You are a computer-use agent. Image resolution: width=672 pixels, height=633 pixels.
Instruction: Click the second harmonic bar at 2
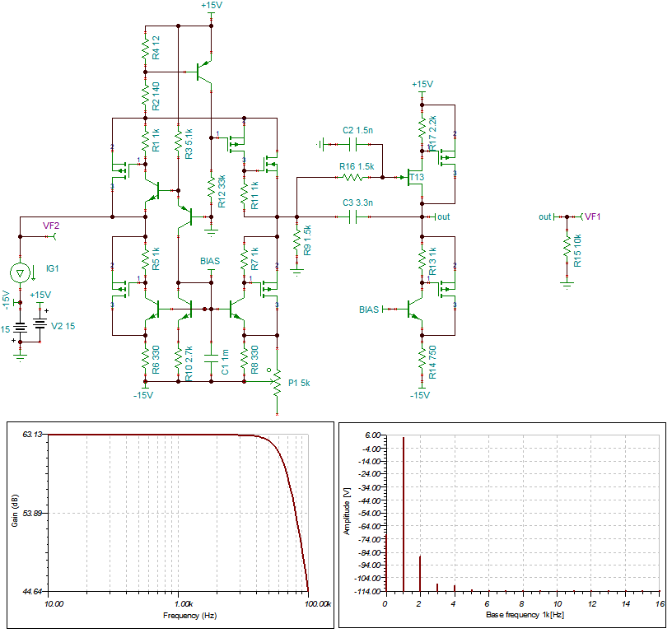click(420, 574)
